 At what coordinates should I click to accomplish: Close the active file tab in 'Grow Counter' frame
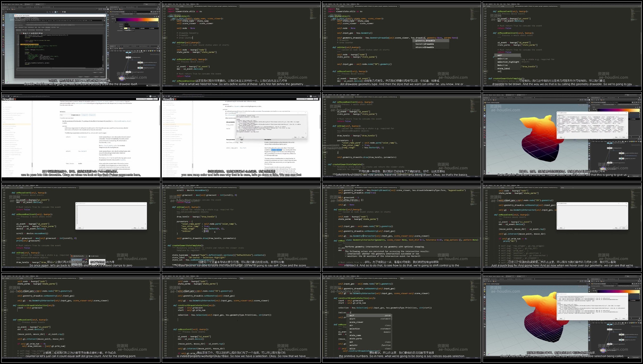238,6
